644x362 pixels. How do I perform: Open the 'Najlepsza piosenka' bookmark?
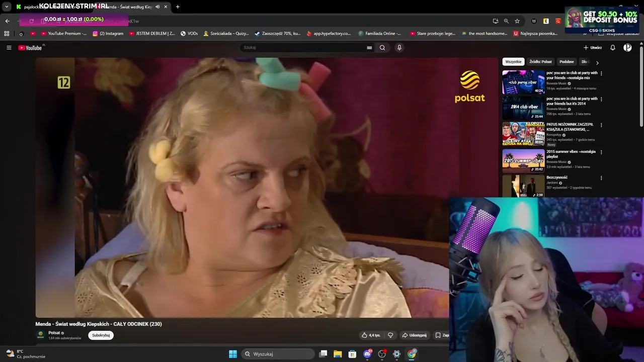pyautogui.click(x=536, y=34)
